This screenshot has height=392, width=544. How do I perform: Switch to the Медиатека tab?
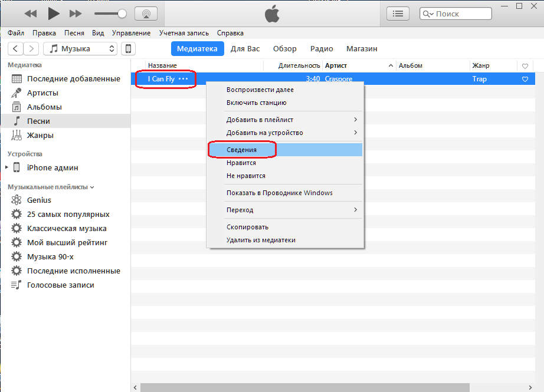[x=197, y=48]
